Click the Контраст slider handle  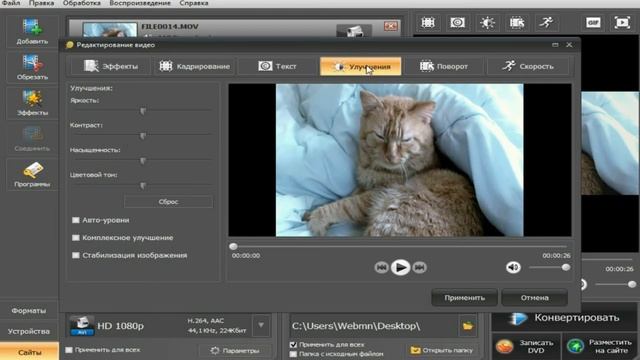(143, 136)
